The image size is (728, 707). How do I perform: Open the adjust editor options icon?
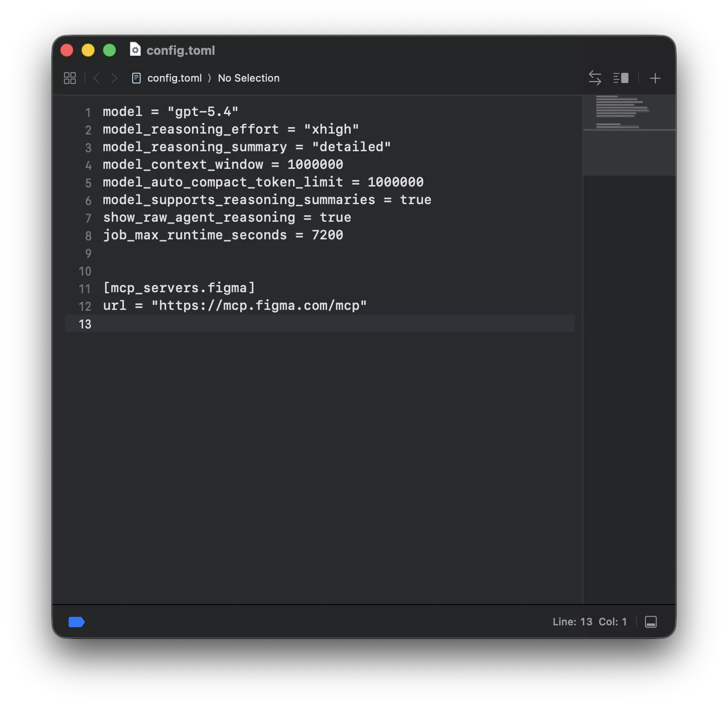[620, 78]
